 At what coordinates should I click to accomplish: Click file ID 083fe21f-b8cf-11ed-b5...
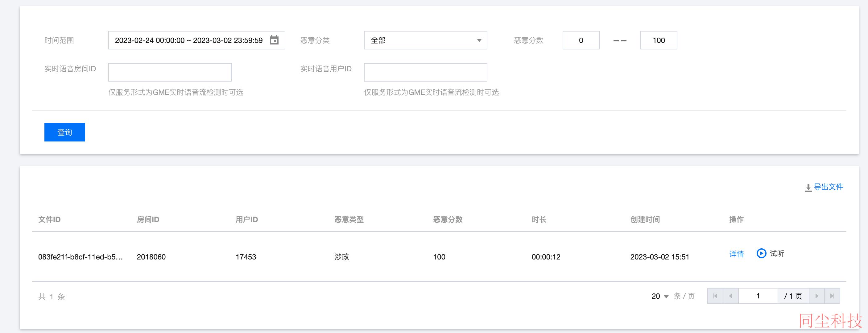(x=80, y=257)
